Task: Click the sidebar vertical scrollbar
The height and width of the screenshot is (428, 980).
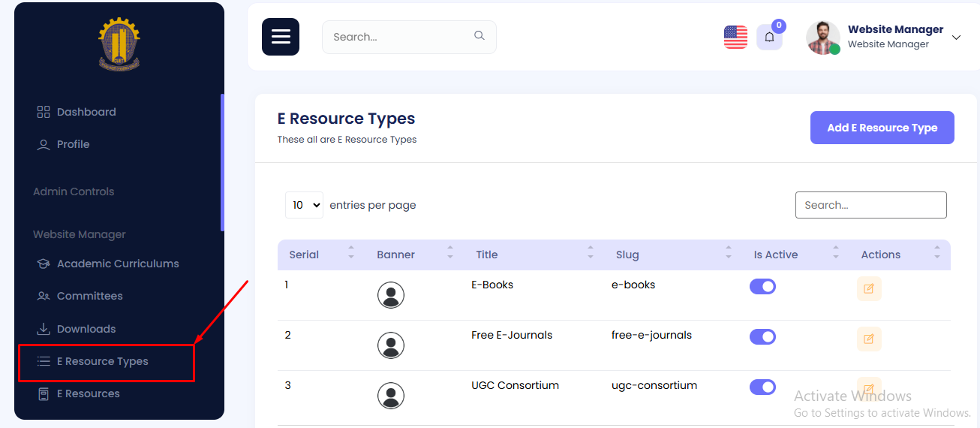Action: [222, 161]
